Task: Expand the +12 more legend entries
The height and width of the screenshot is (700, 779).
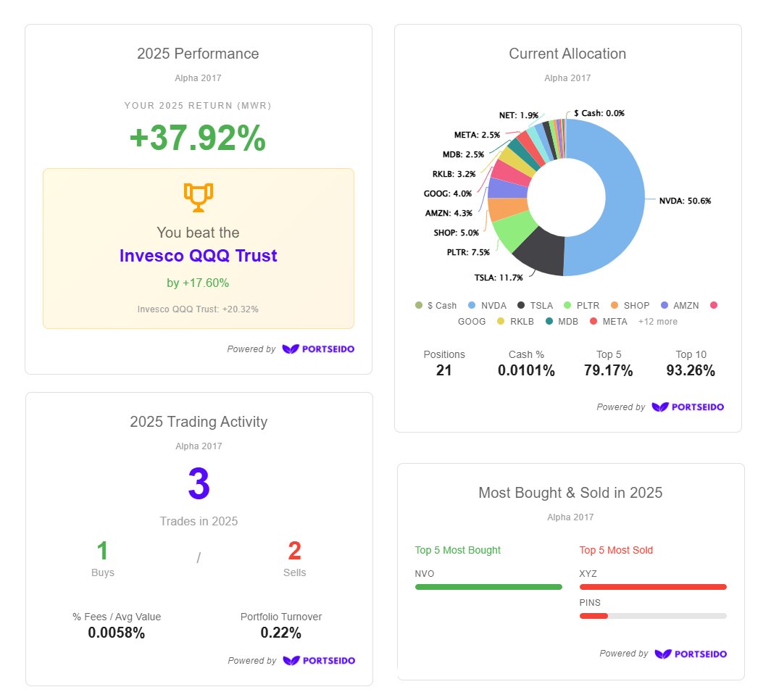Action: click(x=658, y=321)
